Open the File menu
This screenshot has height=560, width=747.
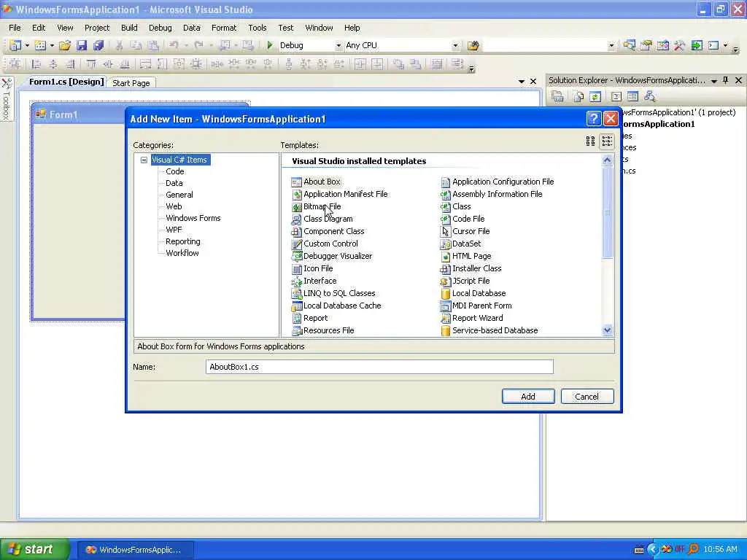pyautogui.click(x=15, y=28)
